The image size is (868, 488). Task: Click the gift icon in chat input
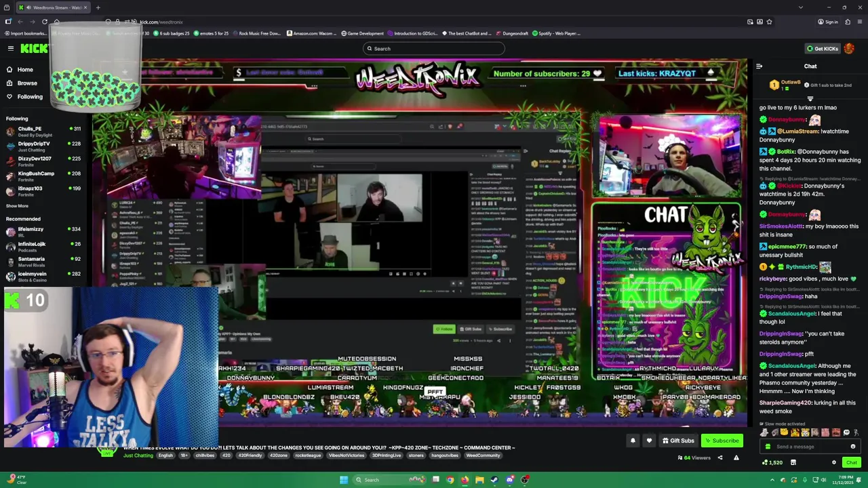(x=768, y=447)
